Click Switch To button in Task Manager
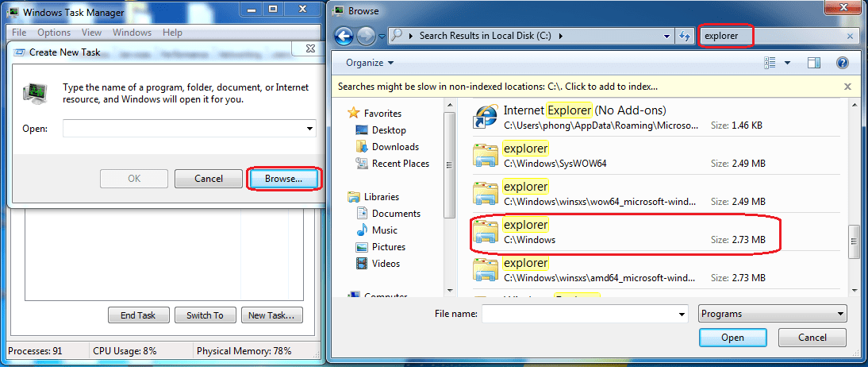 pos(205,315)
